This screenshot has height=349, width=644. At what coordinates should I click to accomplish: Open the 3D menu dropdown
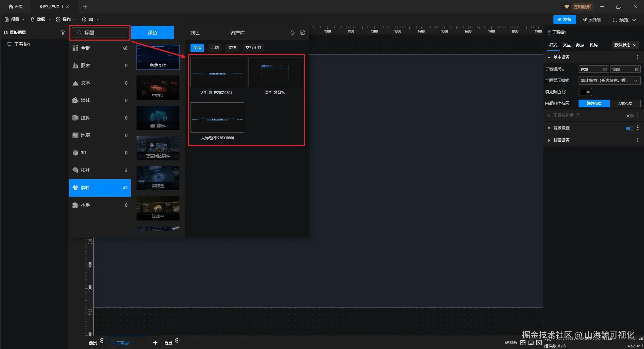click(x=90, y=19)
